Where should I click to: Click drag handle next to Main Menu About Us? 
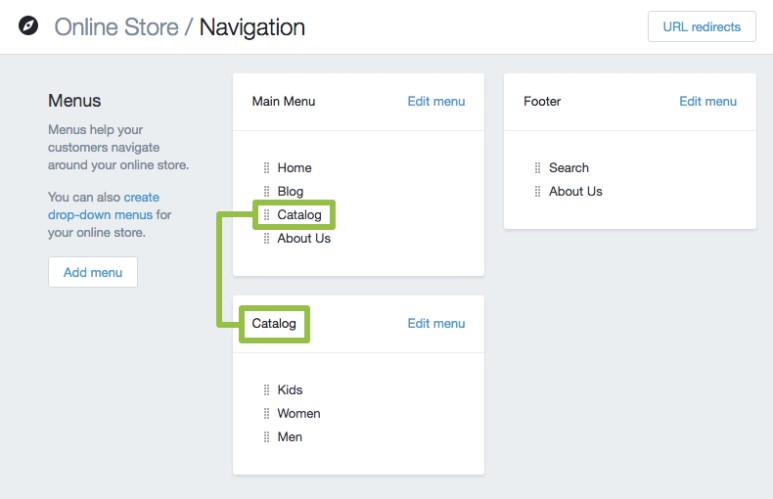click(x=267, y=239)
